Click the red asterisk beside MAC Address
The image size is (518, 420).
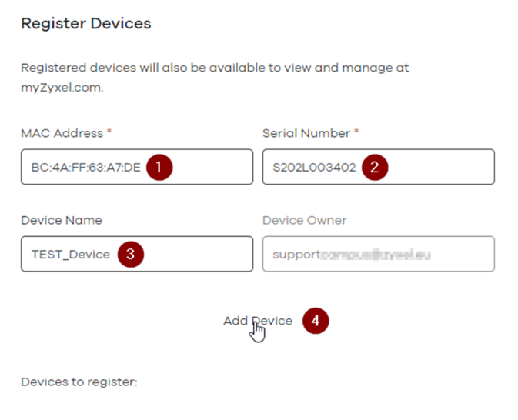coord(109,133)
